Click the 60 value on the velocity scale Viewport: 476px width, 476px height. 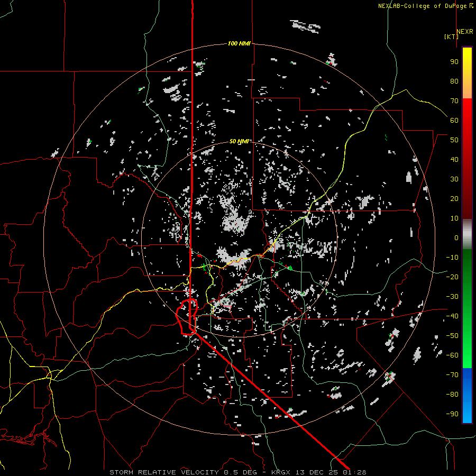coord(454,120)
